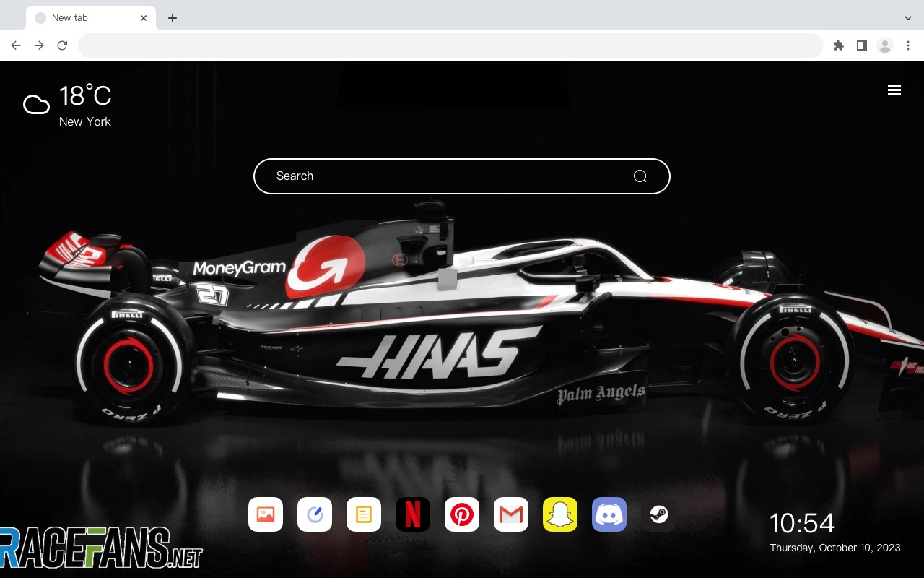
Task: Go forward to next page
Action: [x=39, y=46]
